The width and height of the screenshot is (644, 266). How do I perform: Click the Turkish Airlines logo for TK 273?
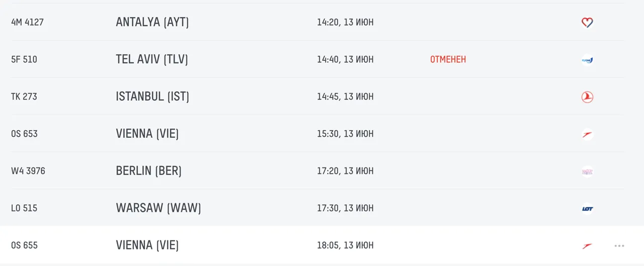click(587, 97)
